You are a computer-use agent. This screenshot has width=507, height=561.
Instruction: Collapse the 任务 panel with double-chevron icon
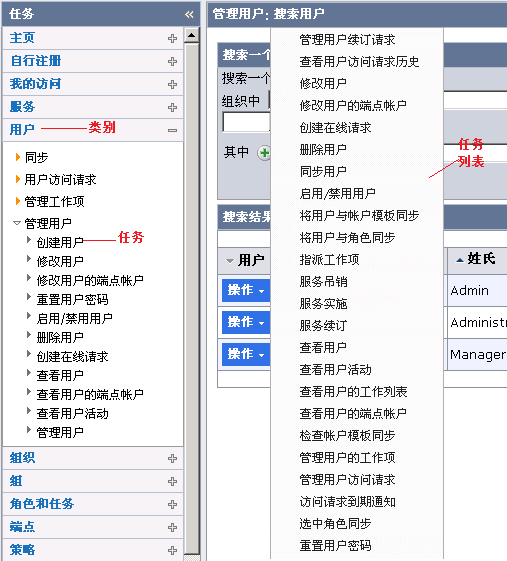[x=189, y=14]
